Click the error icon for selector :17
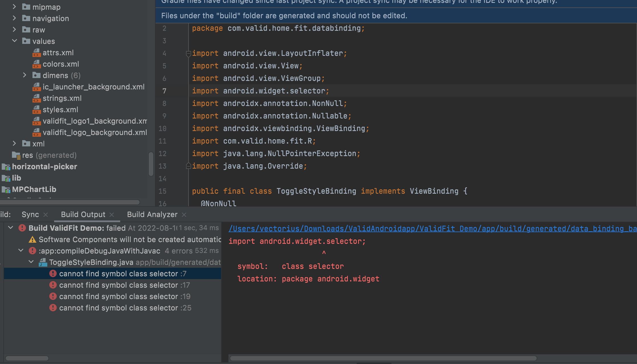The width and height of the screenshot is (637, 364). click(53, 285)
